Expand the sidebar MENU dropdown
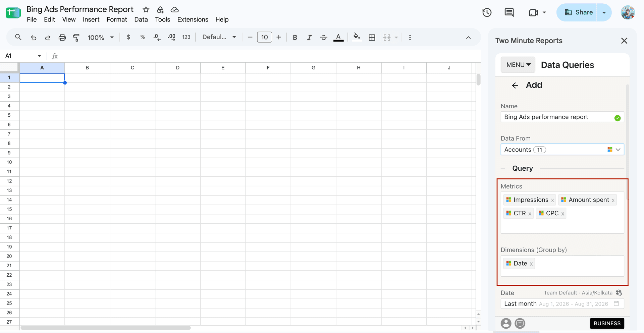The height and width of the screenshot is (333, 644). pos(518,65)
